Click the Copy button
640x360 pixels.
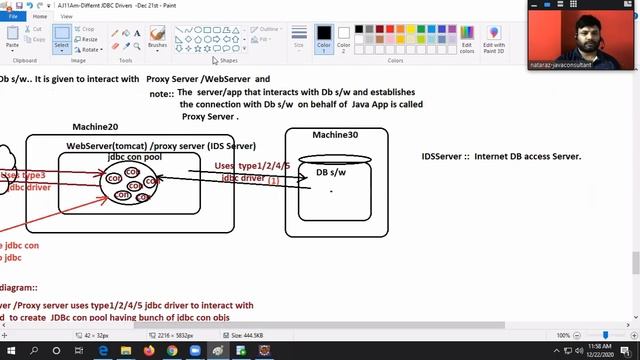coord(35,40)
